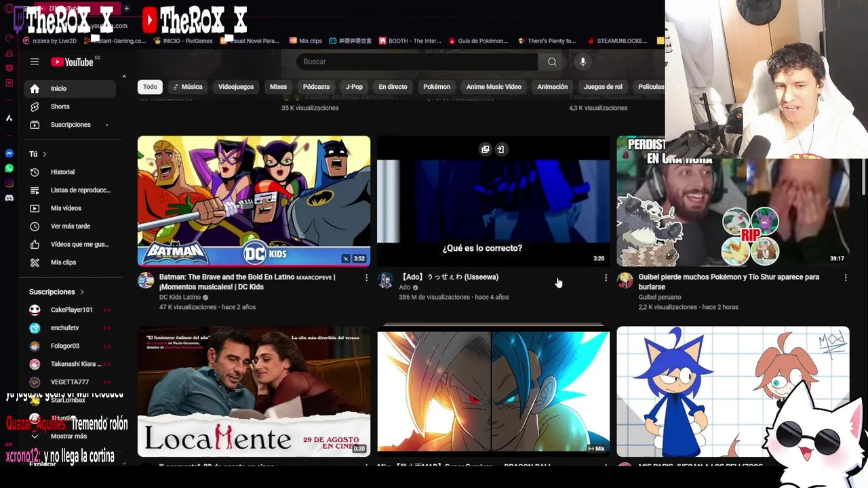Open Ado channel avatar
Viewport: 868px width, 488px height.
(x=385, y=281)
